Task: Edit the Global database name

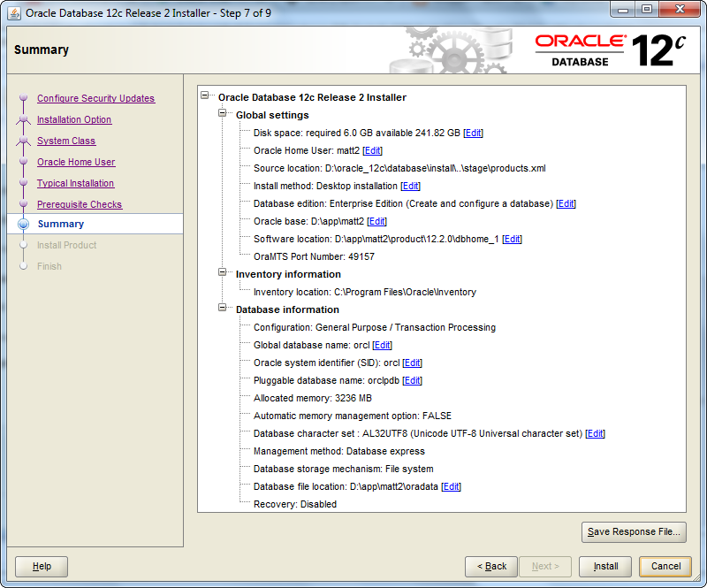Action: (383, 345)
